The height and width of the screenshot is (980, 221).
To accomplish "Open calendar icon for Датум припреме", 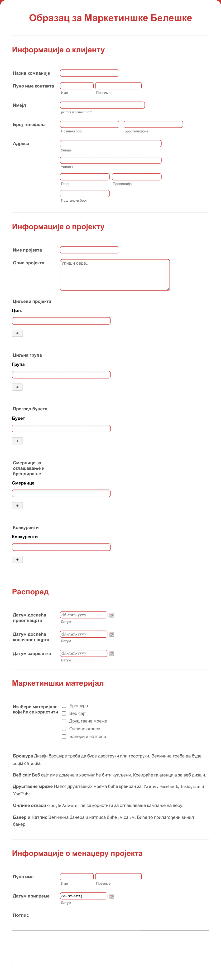I will tap(112, 896).
